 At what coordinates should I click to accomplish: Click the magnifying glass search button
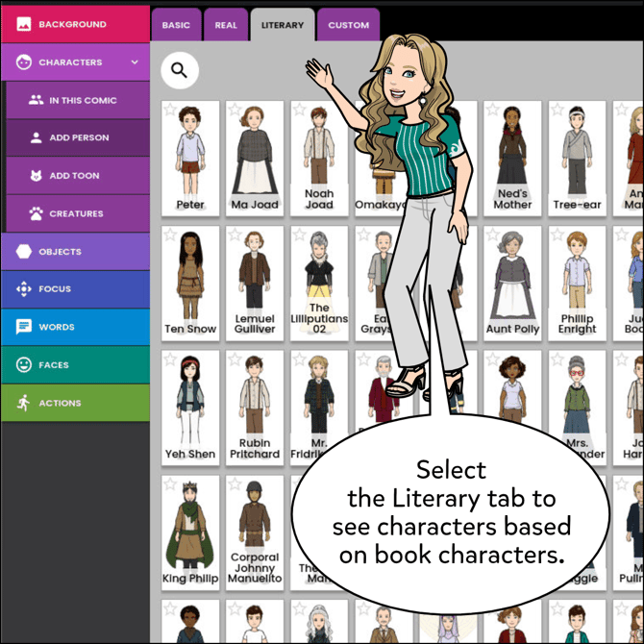(180, 70)
